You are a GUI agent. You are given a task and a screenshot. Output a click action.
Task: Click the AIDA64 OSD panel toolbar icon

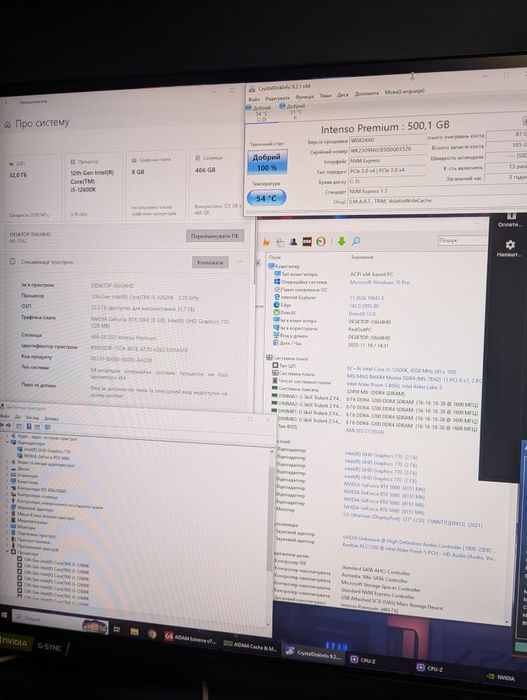point(307,242)
